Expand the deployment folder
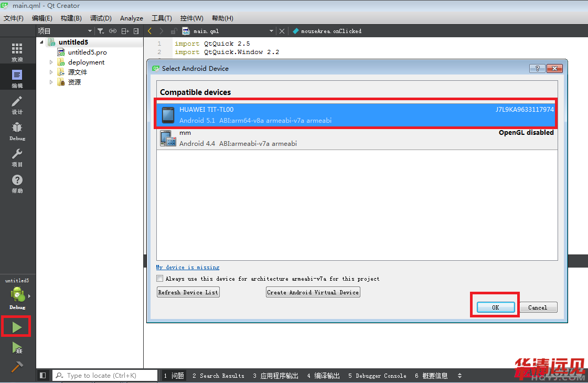The width and height of the screenshot is (588, 383). point(51,62)
